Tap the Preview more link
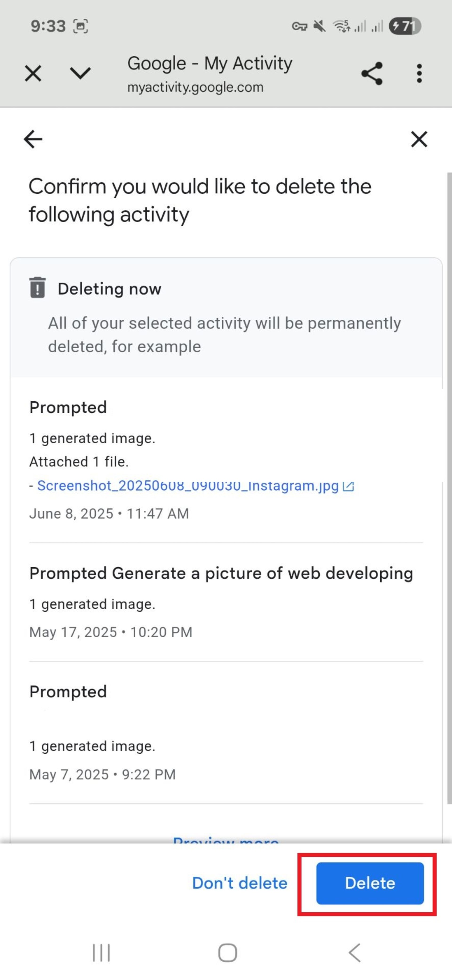452x980 pixels. click(226, 840)
